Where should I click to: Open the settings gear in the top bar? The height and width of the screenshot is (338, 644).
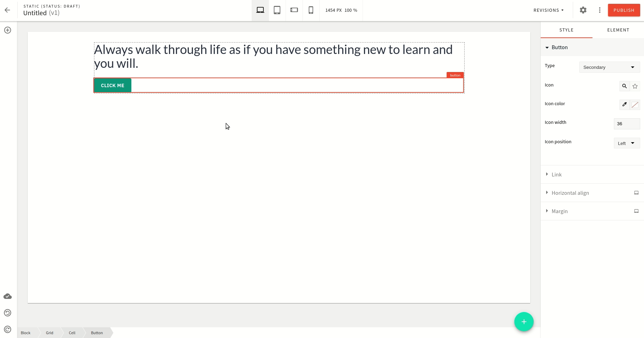point(583,10)
